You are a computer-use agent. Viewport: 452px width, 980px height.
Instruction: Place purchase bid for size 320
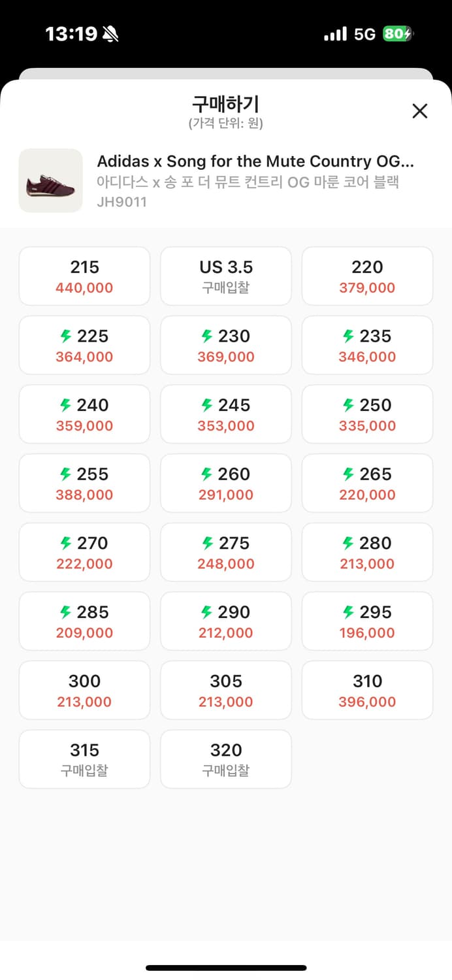pyautogui.click(x=226, y=759)
